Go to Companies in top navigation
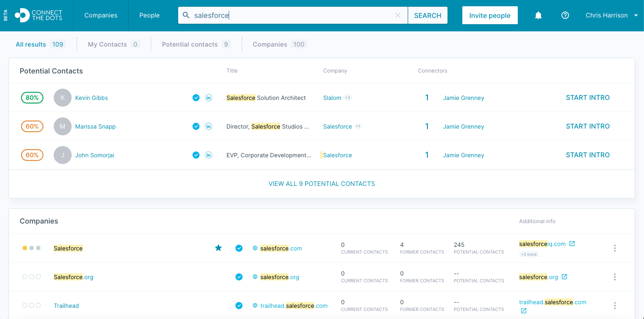Viewport: 644px width, 319px height. click(101, 15)
